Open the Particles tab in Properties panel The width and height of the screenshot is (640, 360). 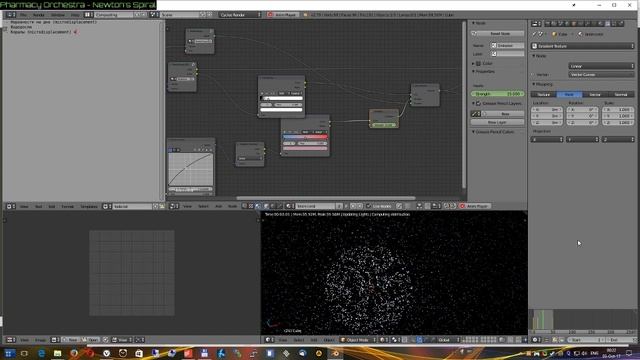pos(613,23)
